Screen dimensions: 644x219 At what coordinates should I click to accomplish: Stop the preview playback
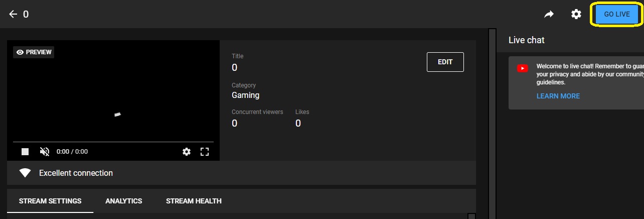(25, 151)
